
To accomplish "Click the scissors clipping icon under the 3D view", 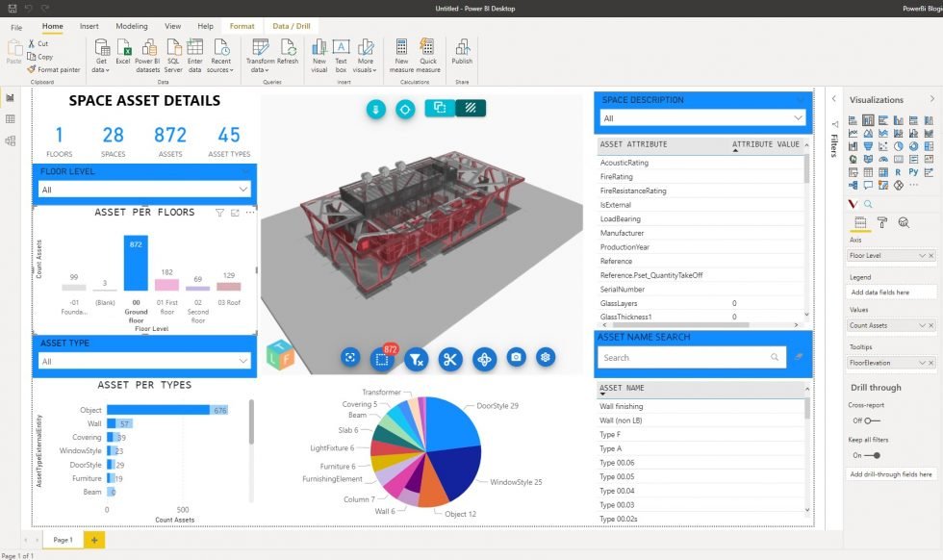I will [451, 359].
